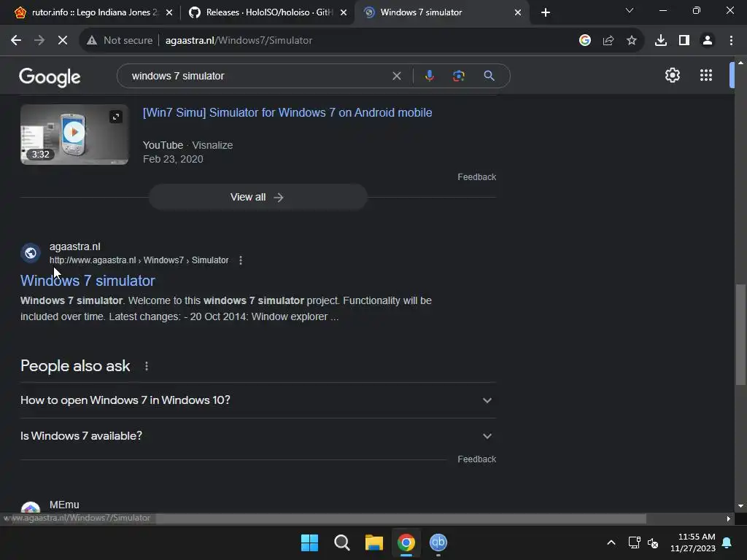Image resolution: width=747 pixels, height=560 pixels.
Task: Open taskbar clock 11:55 AM
Action: click(x=693, y=542)
